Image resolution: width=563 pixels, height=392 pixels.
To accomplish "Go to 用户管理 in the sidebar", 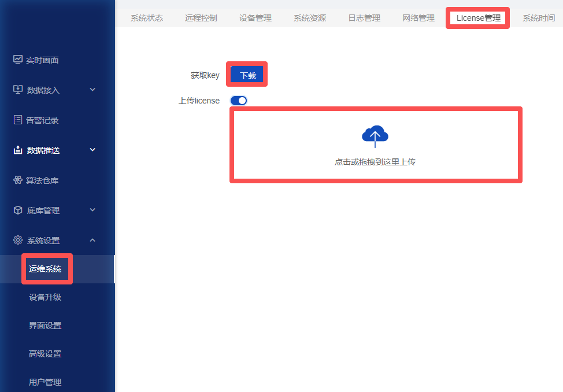I will [45, 382].
